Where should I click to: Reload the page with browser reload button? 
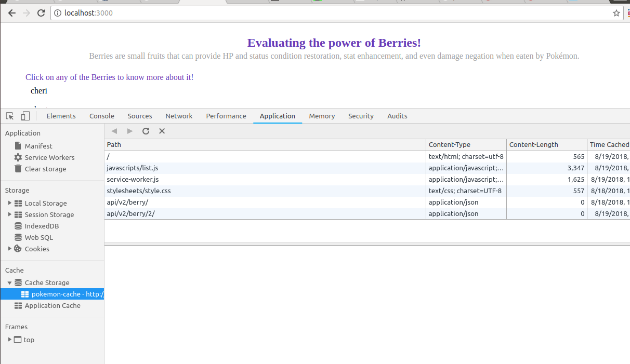tap(41, 13)
